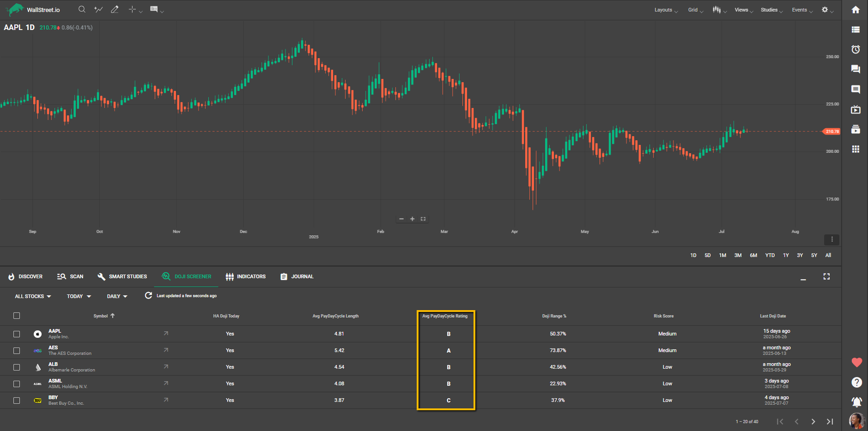Jump to last results page

pos(830,421)
